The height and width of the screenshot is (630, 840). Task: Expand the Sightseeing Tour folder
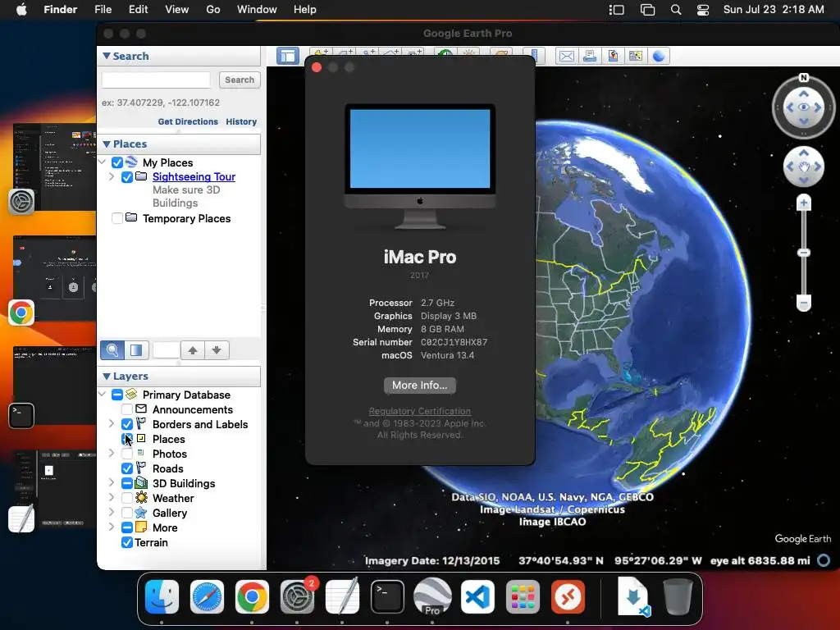tap(112, 176)
